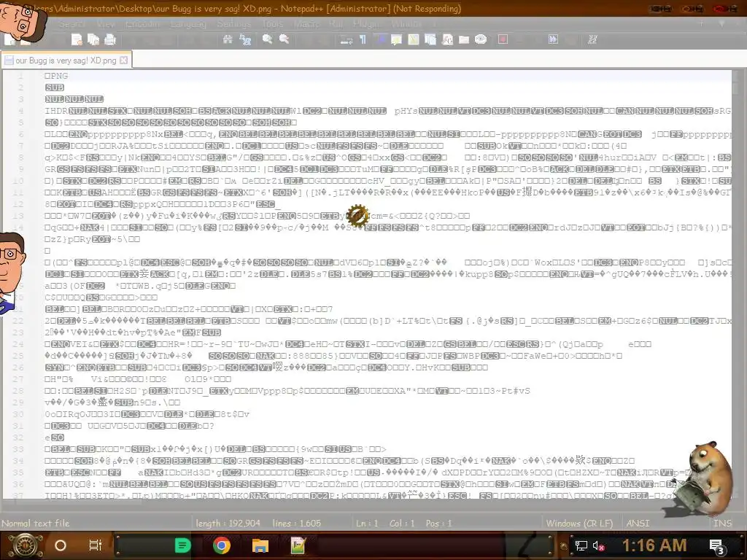
Task: Open the Macro menu
Action: [x=306, y=23]
